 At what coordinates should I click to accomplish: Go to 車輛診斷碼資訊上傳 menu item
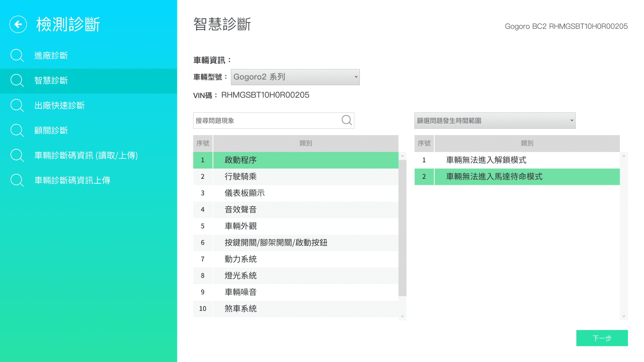(72, 180)
